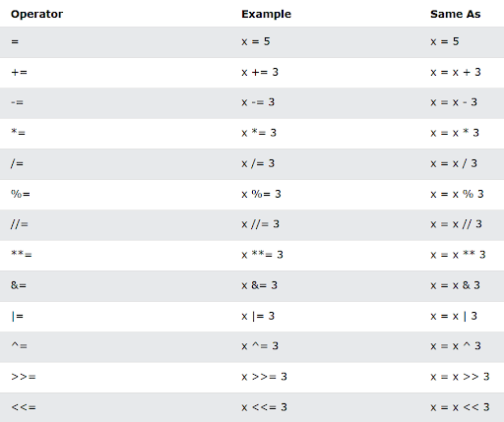Click the example x = 5
The width and height of the screenshot is (504, 422).
pos(256,41)
